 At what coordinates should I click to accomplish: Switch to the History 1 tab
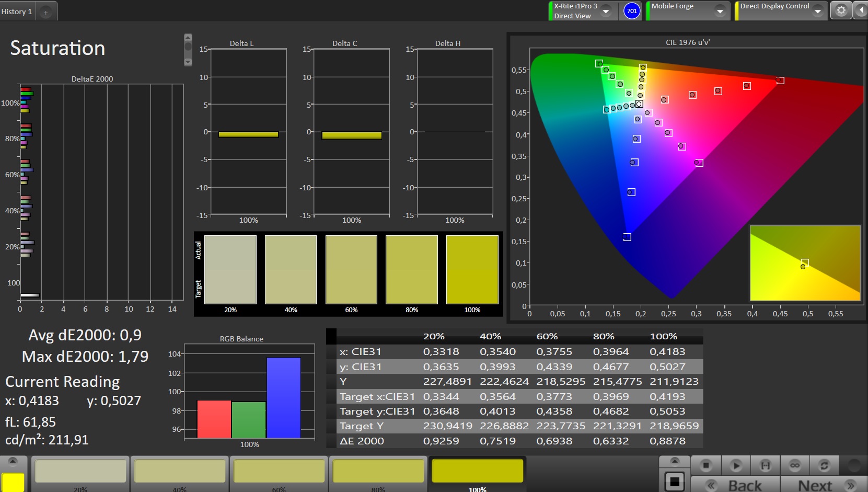click(17, 12)
